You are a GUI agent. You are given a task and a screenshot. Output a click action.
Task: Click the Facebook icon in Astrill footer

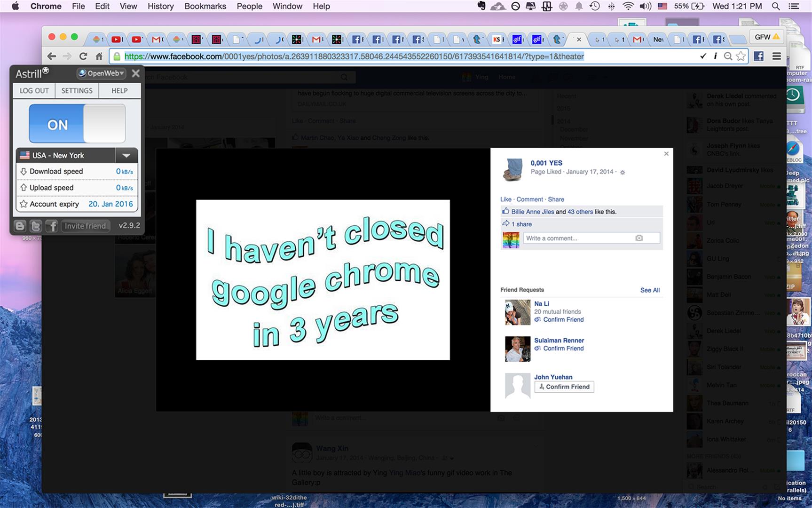click(52, 226)
